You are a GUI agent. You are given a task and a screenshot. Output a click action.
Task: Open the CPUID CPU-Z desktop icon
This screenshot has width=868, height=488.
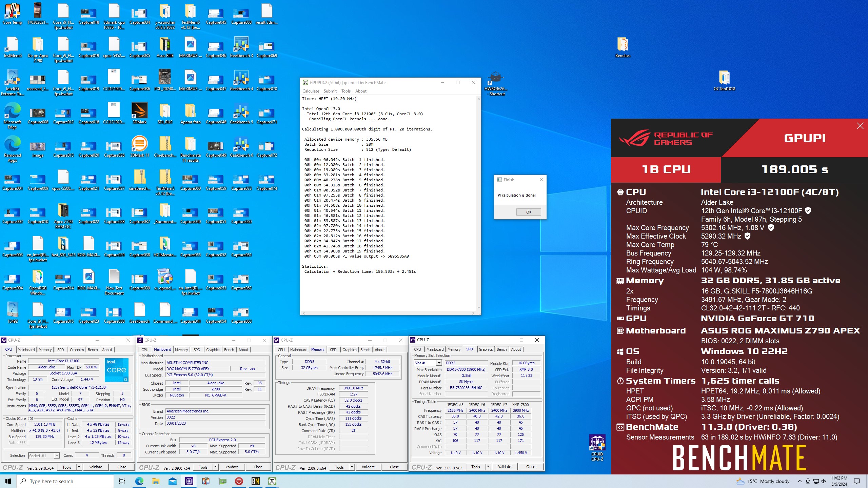coord(597,448)
